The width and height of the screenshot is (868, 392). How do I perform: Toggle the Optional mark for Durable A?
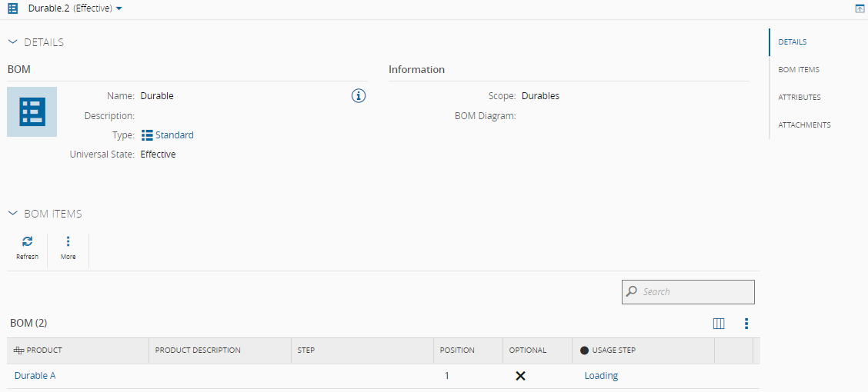pyautogui.click(x=520, y=376)
